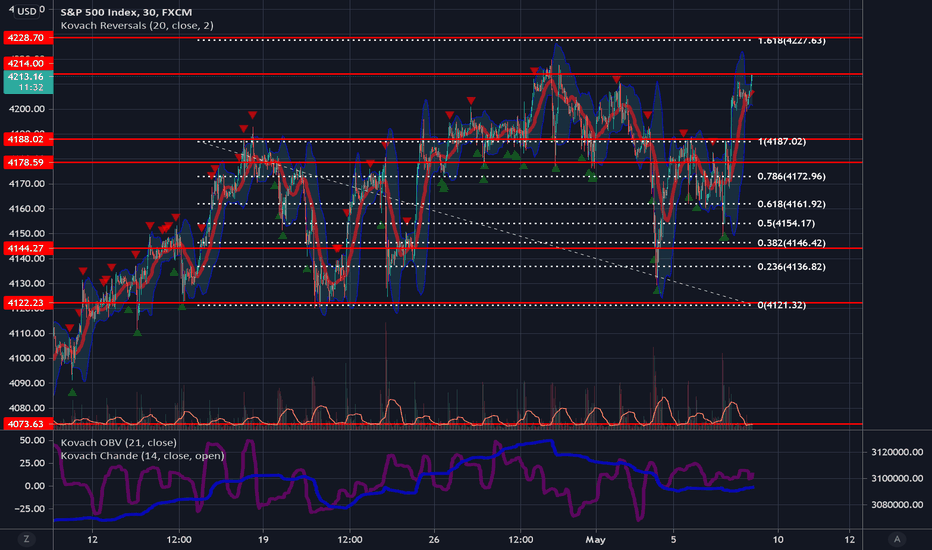Click the 4130.00 price axis label
Viewport: 932px width, 550px height.
pos(27,283)
